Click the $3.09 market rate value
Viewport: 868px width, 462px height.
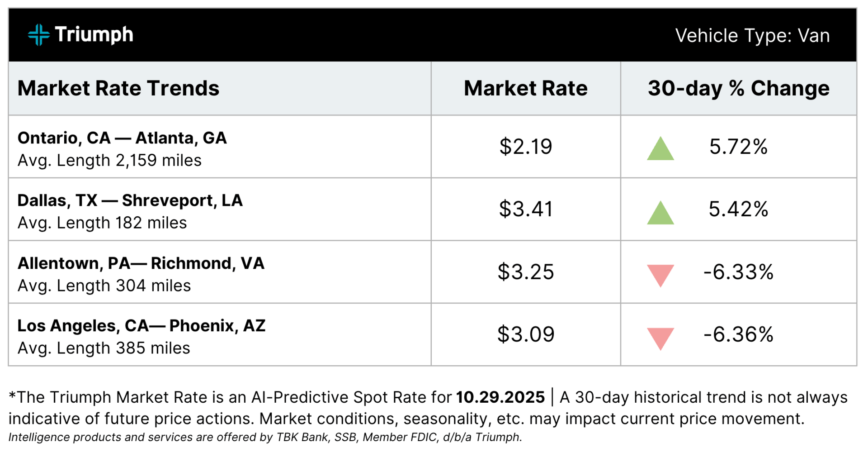pos(526,334)
